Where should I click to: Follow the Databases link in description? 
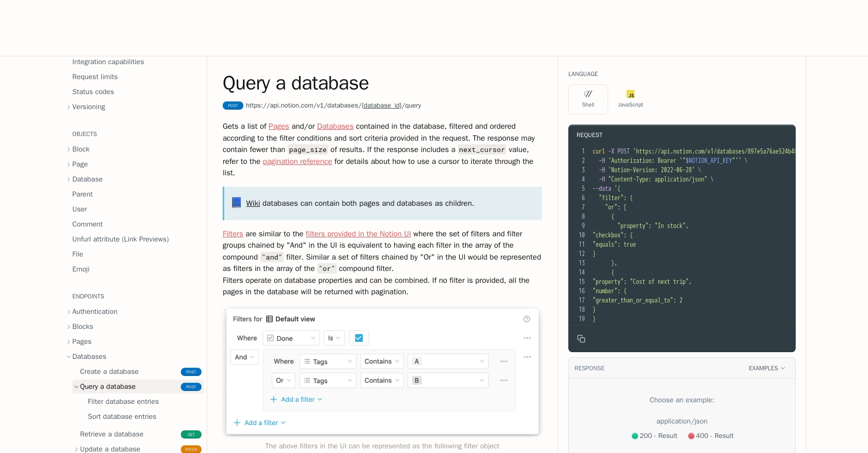[x=335, y=126]
